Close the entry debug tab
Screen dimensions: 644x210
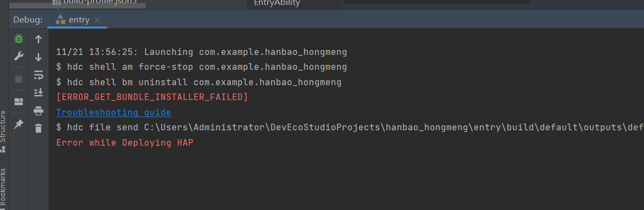click(97, 20)
